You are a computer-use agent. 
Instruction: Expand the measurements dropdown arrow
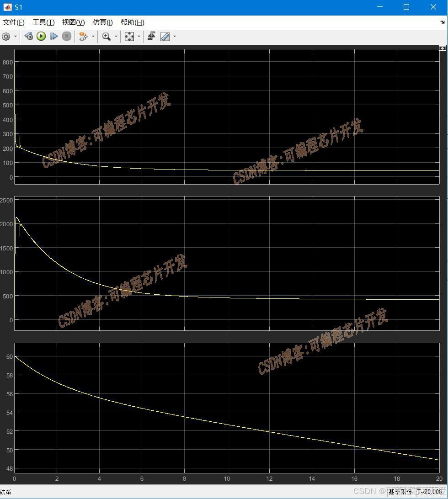175,37
